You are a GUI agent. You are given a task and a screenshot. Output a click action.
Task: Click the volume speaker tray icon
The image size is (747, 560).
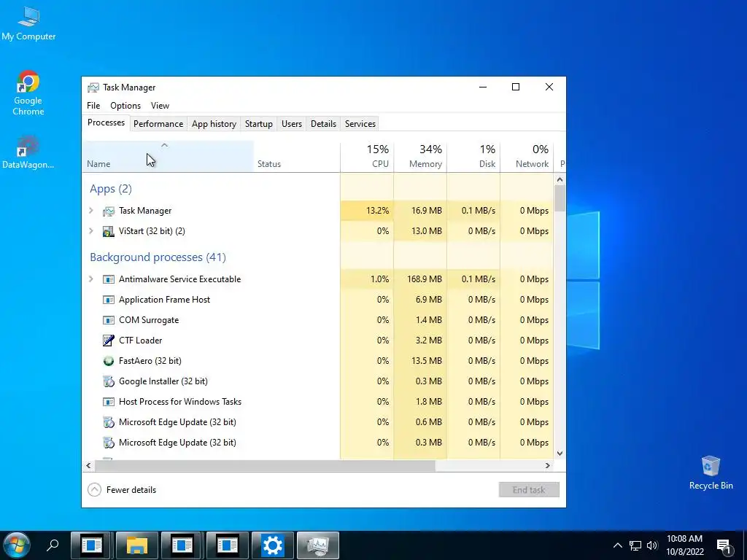click(x=652, y=545)
